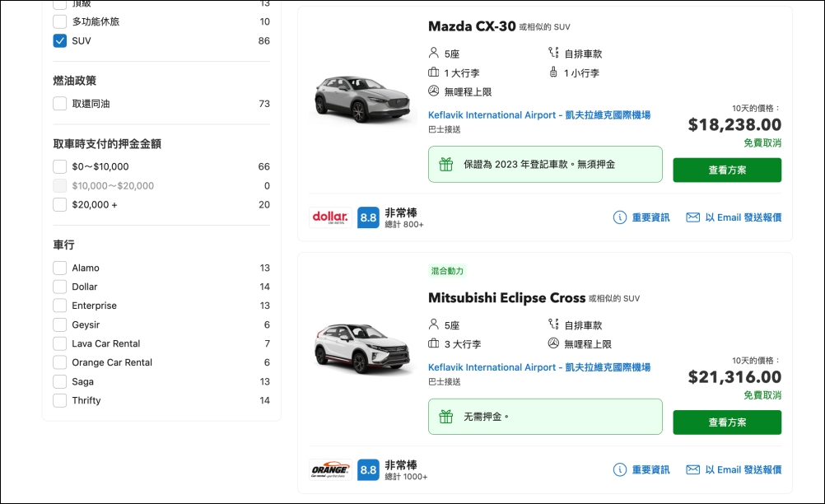
Task: Tick the Thrifty company checkbox
Action: [60, 400]
